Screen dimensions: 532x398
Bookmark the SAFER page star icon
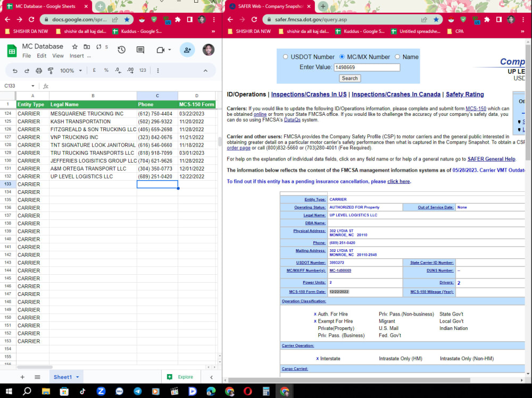pyautogui.click(x=436, y=19)
